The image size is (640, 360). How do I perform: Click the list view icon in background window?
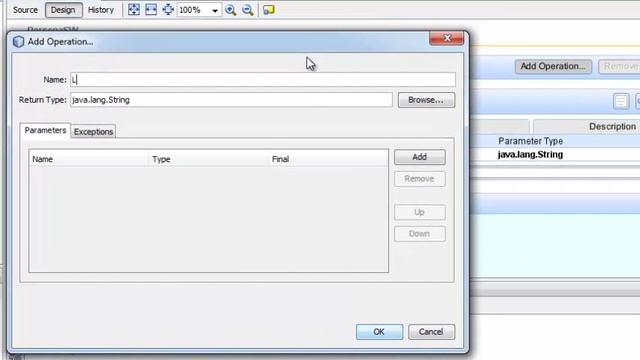(621, 101)
